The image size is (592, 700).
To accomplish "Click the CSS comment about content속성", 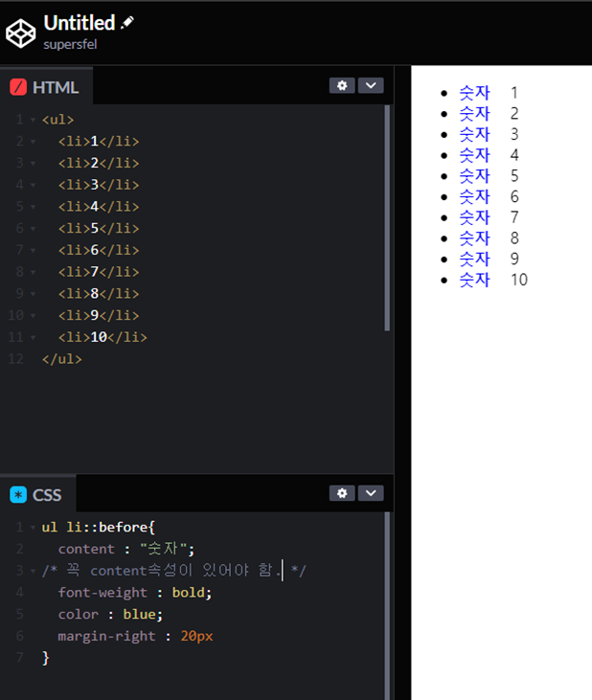I will coord(174,570).
